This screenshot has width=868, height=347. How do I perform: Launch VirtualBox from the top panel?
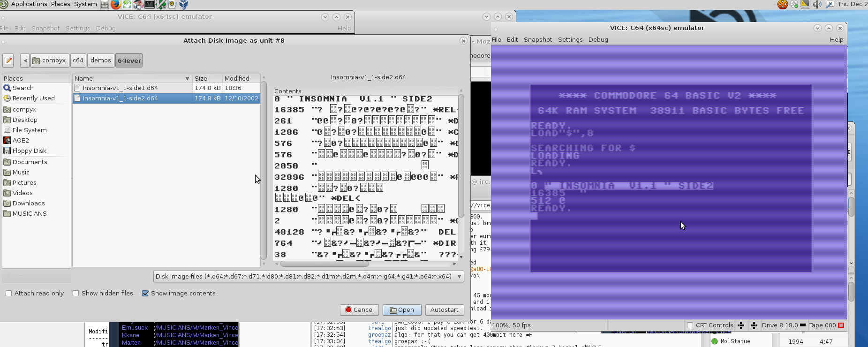[183, 5]
